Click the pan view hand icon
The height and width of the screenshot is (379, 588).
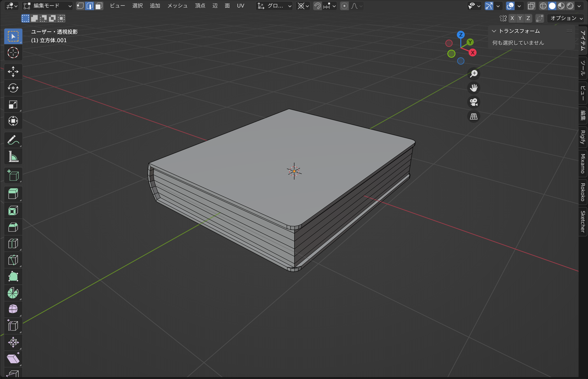click(474, 88)
